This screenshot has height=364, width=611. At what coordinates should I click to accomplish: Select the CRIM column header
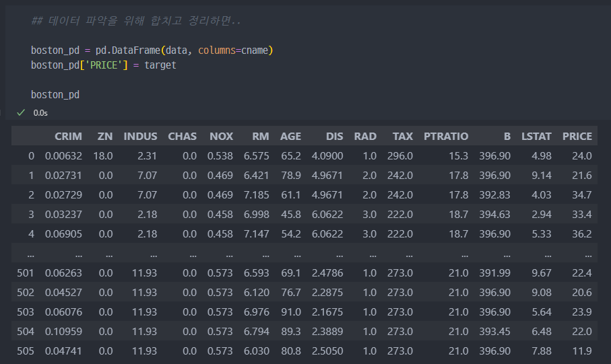[68, 137]
